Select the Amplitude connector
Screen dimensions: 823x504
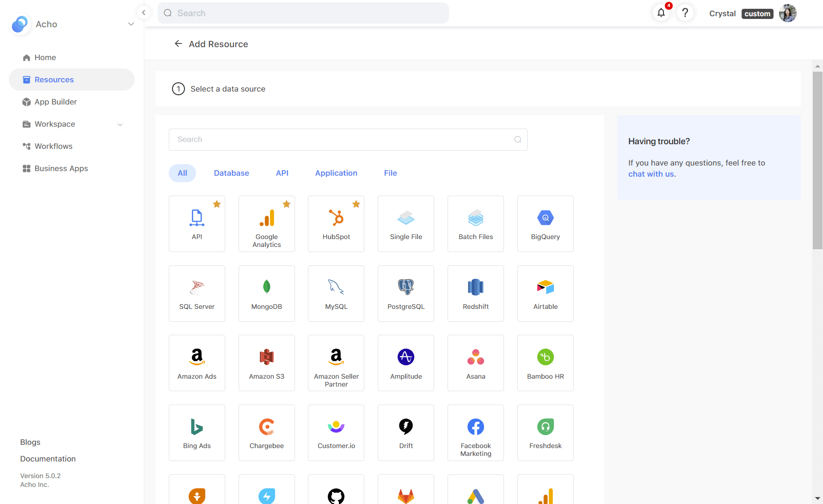406,363
